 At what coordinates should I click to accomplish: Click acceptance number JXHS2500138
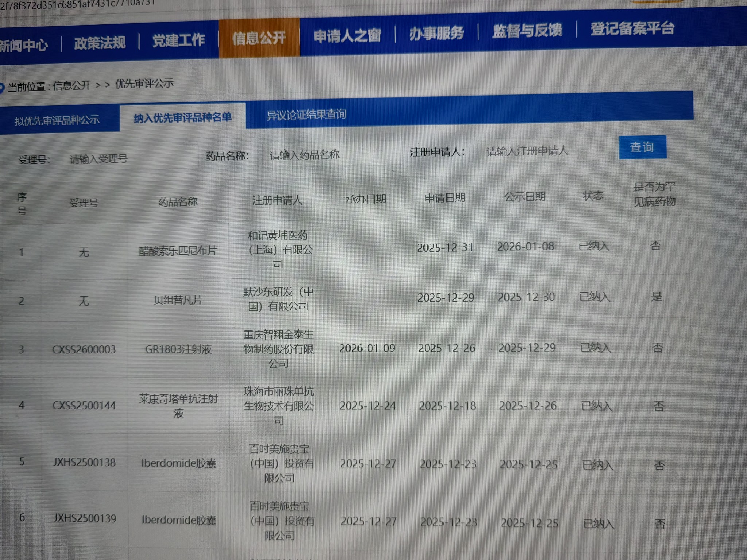pos(84,462)
